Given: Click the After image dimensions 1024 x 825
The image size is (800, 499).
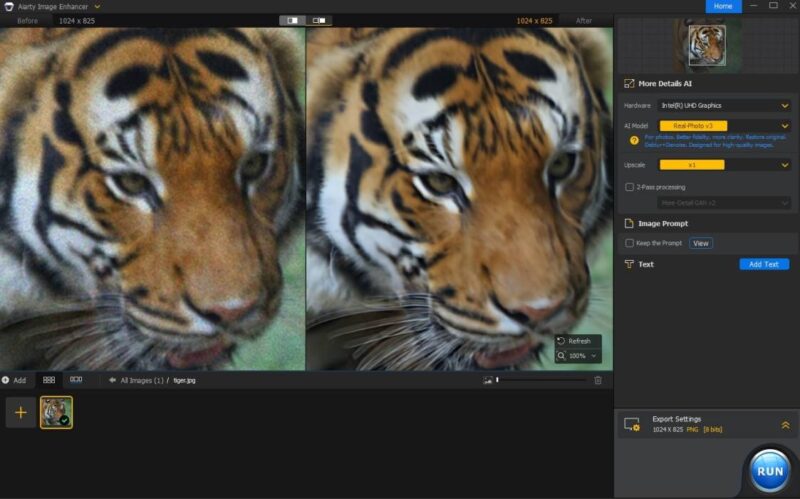Looking at the screenshot, I should (534, 21).
